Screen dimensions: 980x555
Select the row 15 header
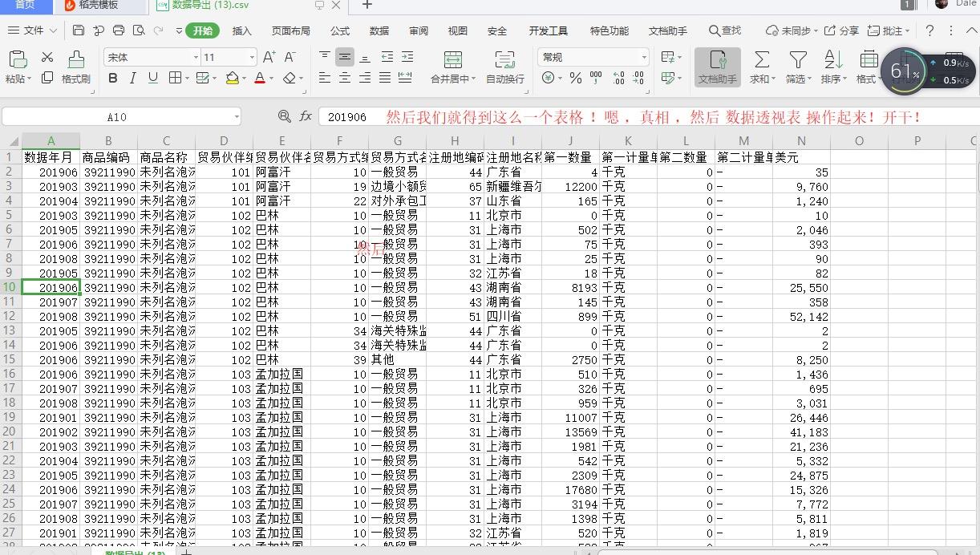(x=10, y=360)
